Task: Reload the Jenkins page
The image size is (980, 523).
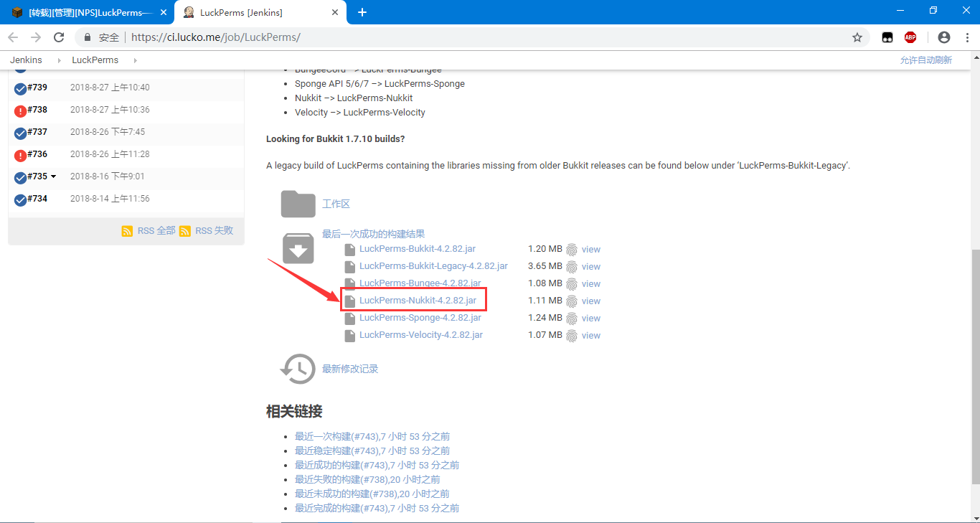Action: coord(59,37)
